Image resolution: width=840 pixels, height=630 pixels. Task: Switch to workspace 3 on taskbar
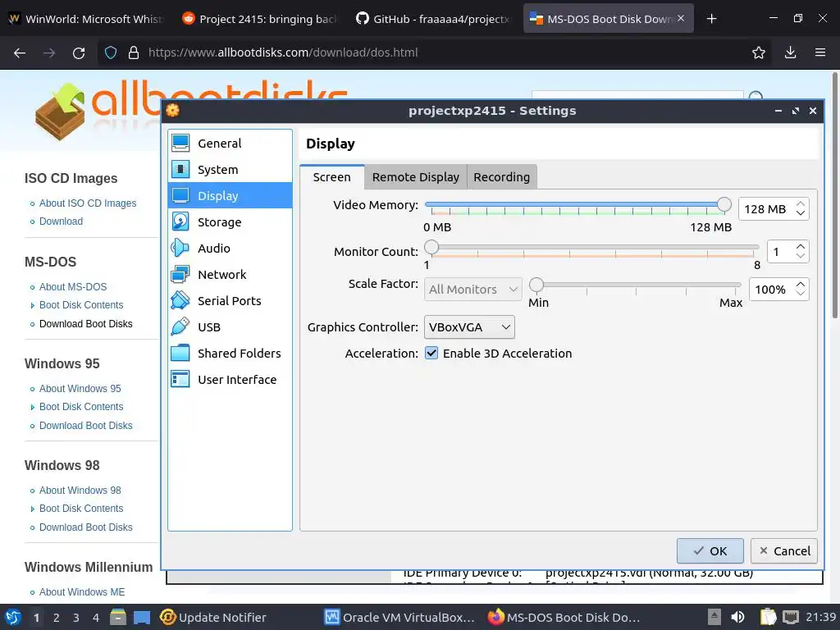(x=76, y=618)
